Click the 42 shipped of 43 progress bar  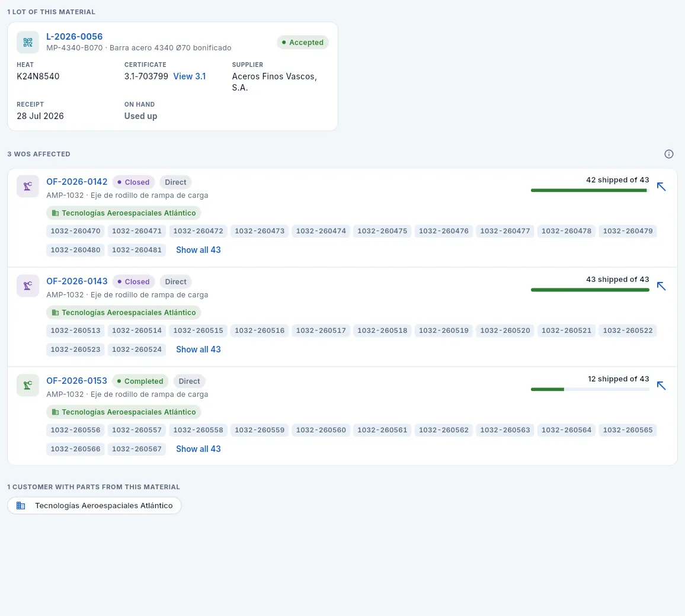[x=590, y=190]
